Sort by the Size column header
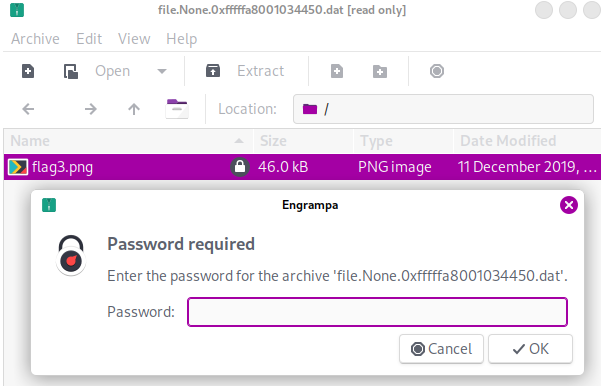Viewport: 601px width, 386px height. (x=303, y=141)
